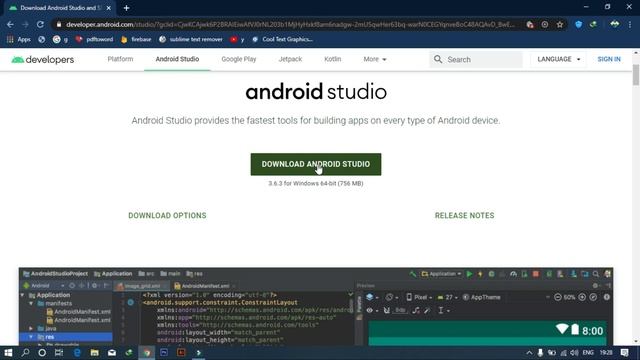Click the Android developers logo
This screenshot has width=640, height=360.
coord(42,60)
